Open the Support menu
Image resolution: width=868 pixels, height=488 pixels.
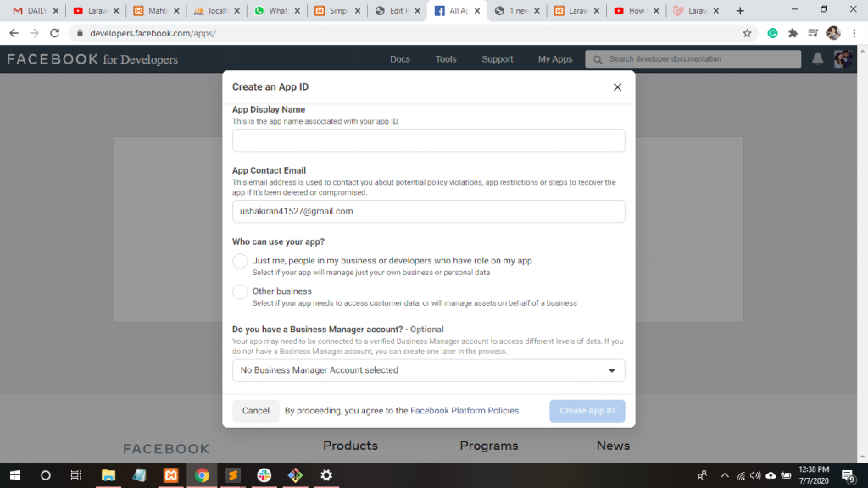pyautogui.click(x=497, y=59)
